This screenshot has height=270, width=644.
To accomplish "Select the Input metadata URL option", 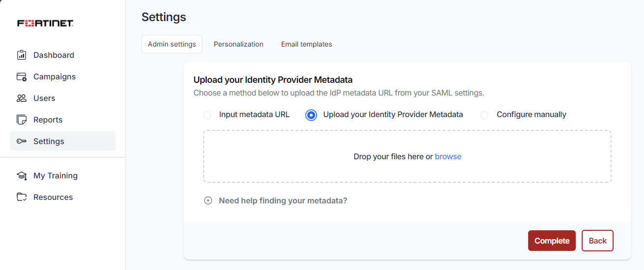I will click(x=207, y=115).
